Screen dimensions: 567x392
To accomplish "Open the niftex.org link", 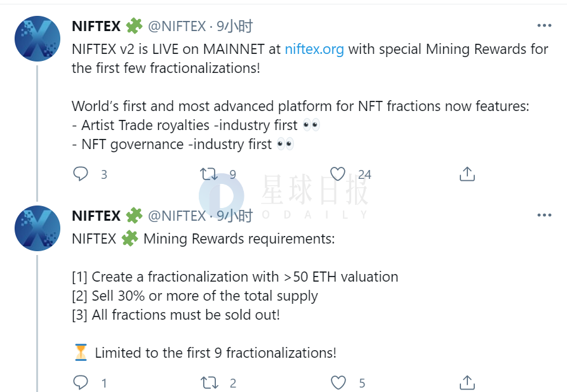I will tap(314, 49).
